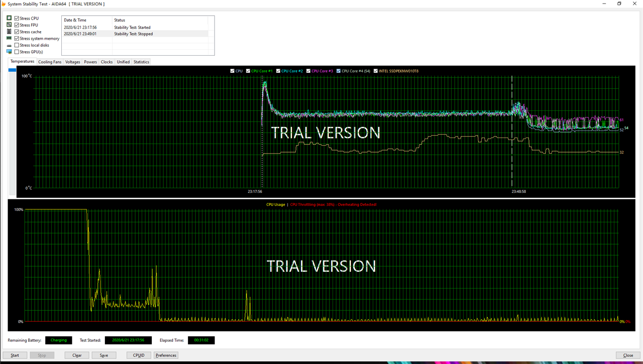Enable Stress GPU(s) checkbox
The image size is (643, 364).
pos(17,52)
